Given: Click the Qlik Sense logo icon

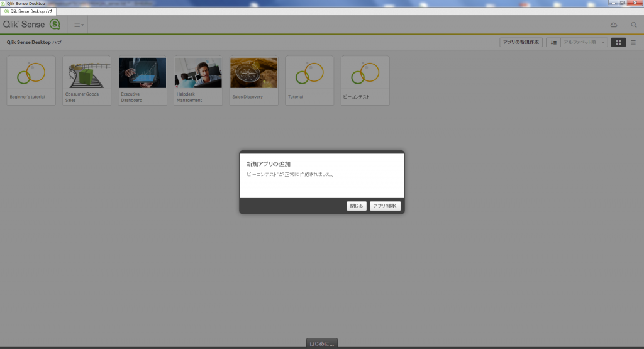Looking at the screenshot, I should tap(55, 25).
